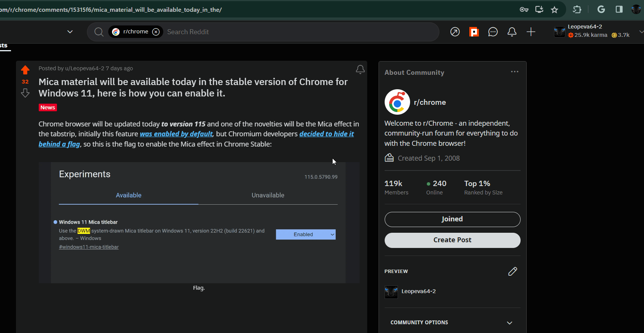Screen dimensions: 644x333
Task: Upvote the Mica material post
Action: pos(25,70)
